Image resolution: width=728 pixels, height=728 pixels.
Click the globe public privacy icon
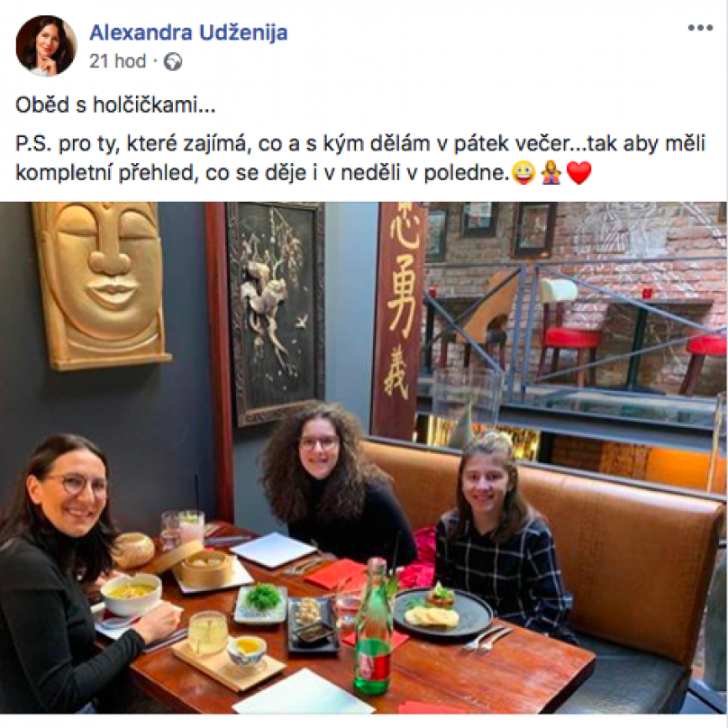coord(173,61)
